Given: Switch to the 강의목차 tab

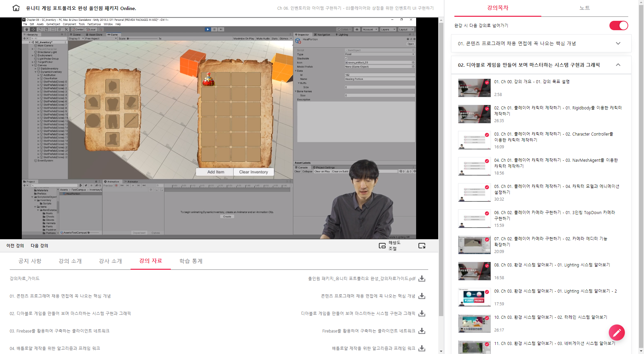Looking at the screenshot, I should [498, 8].
